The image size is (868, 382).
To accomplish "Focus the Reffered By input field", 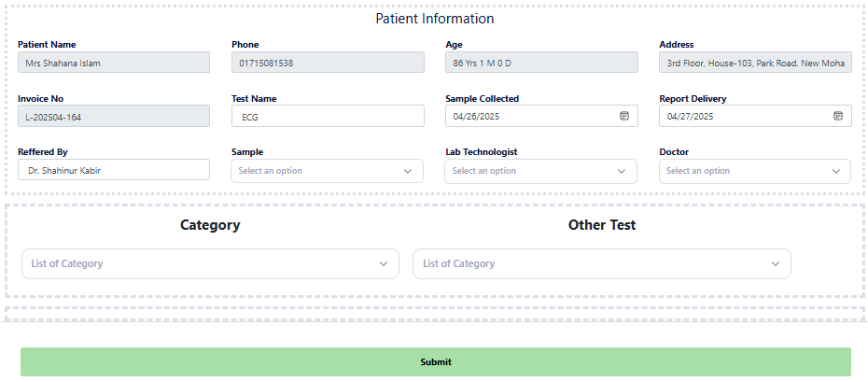I will (113, 170).
